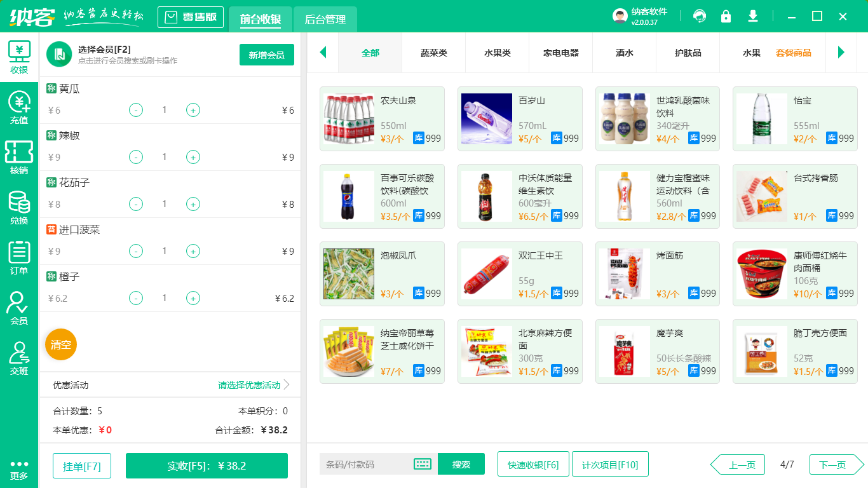Open the 收银 cashier sidebar icon
This screenshot has width=868, height=488.
coord(19,58)
